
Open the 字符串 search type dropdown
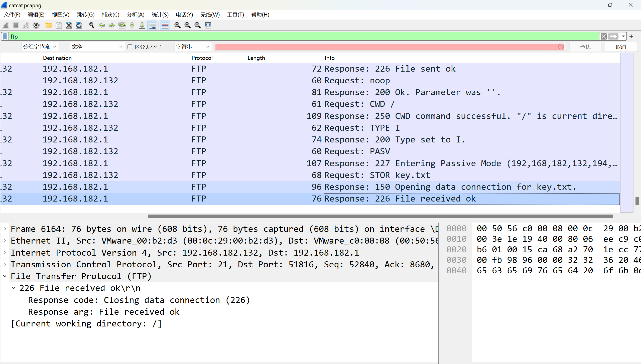click(x=192, y=47)
